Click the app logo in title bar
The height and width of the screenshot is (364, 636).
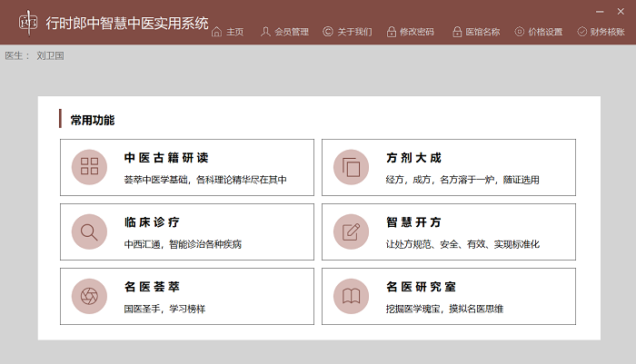(x=28, y=22)
